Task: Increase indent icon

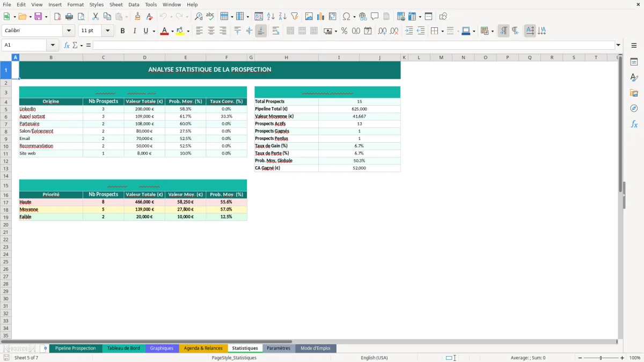Action: point(409,31)
